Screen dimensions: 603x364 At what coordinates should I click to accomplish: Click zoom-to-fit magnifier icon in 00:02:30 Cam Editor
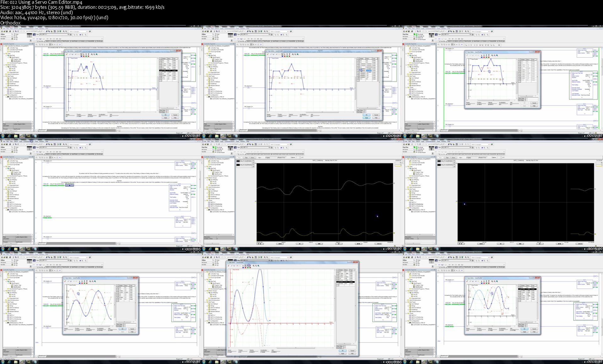pyautogui.click(x=96, y=54)
